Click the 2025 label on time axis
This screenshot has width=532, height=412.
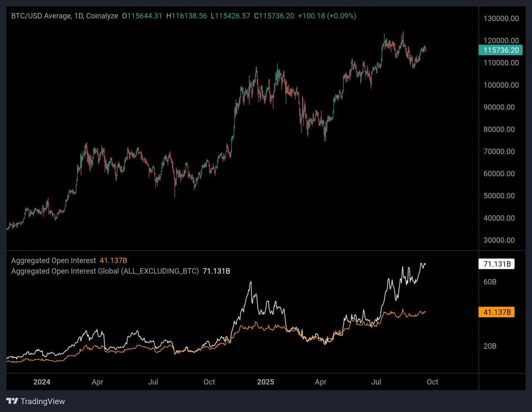point(265,382)
